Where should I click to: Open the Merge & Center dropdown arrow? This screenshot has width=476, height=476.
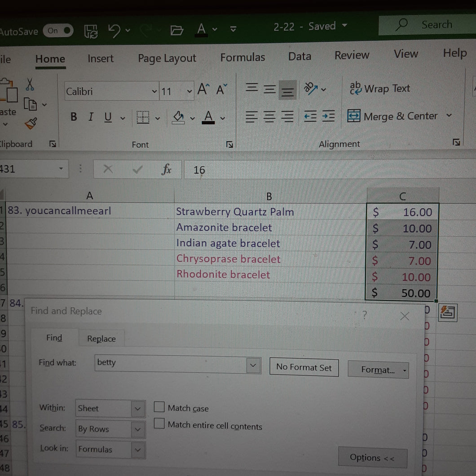pyautogui.click(x=449, y=115)
